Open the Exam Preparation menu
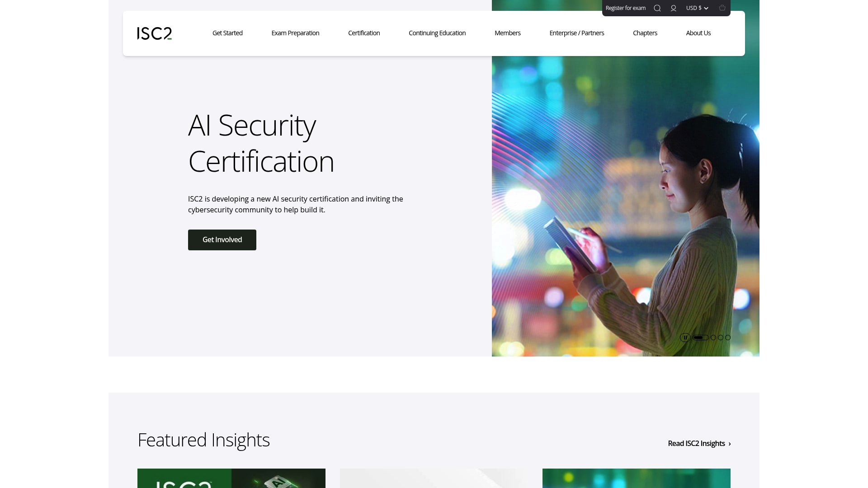This screenshot has width=868, height=488. [295, 33]
